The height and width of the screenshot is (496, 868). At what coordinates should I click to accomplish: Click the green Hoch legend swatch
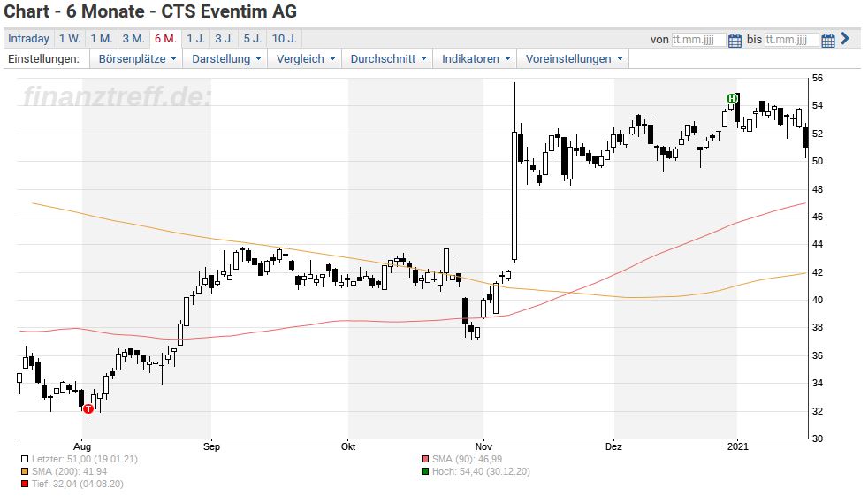click(425, 471)
